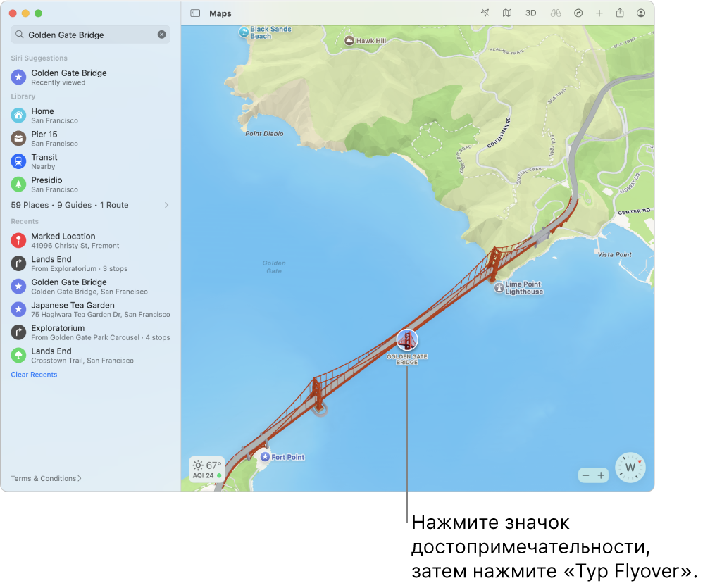Open the map mode chooser icon
The height and width of the screenshot is (588, 710).
coord(507,13)
